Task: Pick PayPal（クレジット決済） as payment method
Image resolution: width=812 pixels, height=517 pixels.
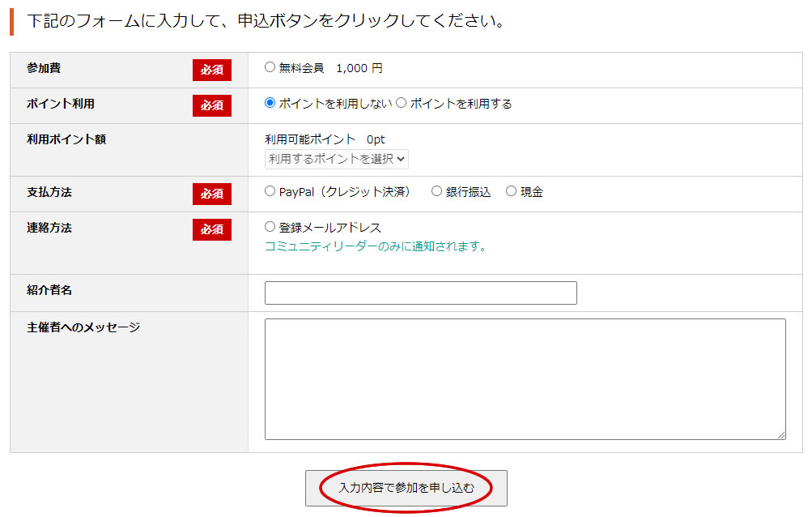Action: [270, 192]
